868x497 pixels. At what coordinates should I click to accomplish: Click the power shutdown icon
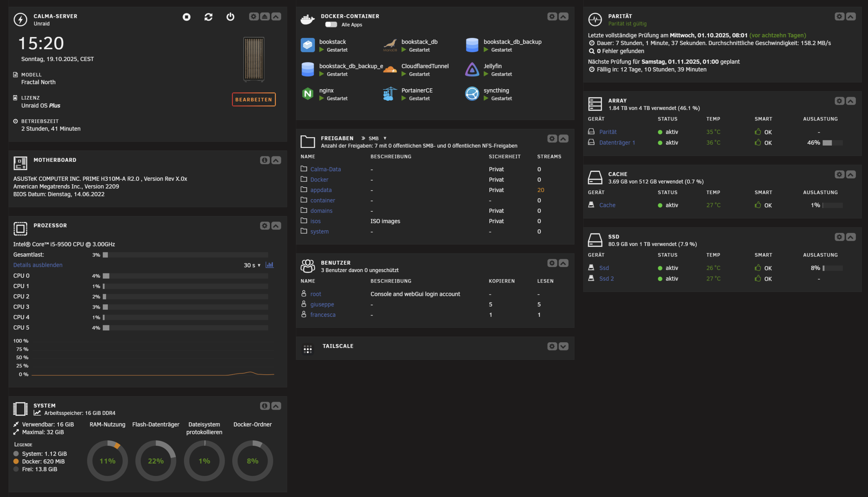coord(230,17)
